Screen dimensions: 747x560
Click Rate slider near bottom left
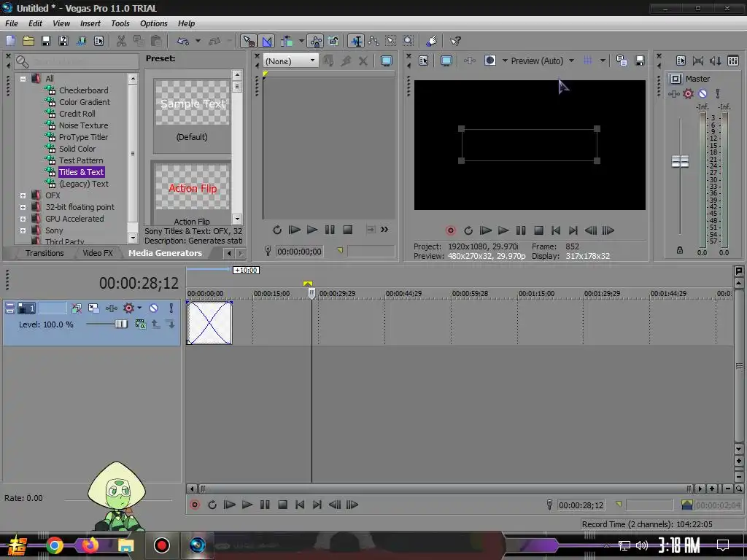pos(118,499)
